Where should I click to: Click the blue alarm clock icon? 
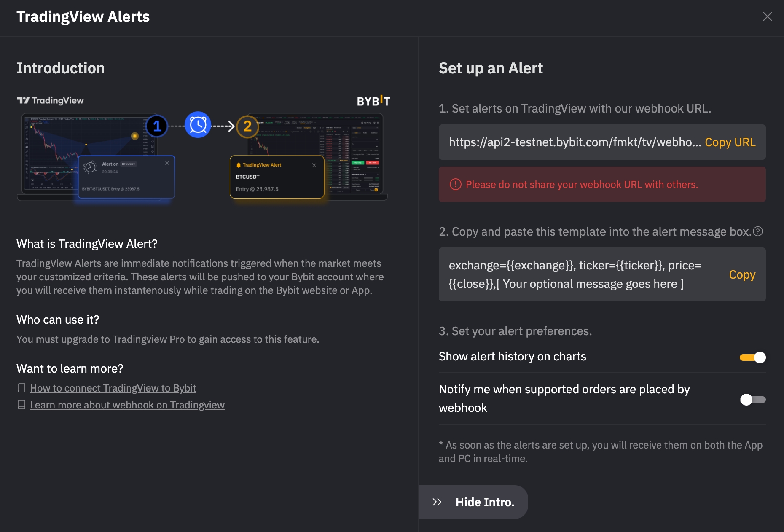198,125
